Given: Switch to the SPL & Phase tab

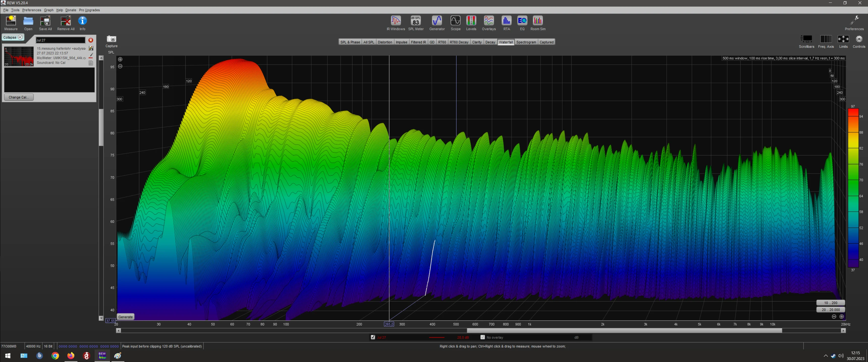Looking at the screenshot, I should pyautogui.click(x=350, y=42).
